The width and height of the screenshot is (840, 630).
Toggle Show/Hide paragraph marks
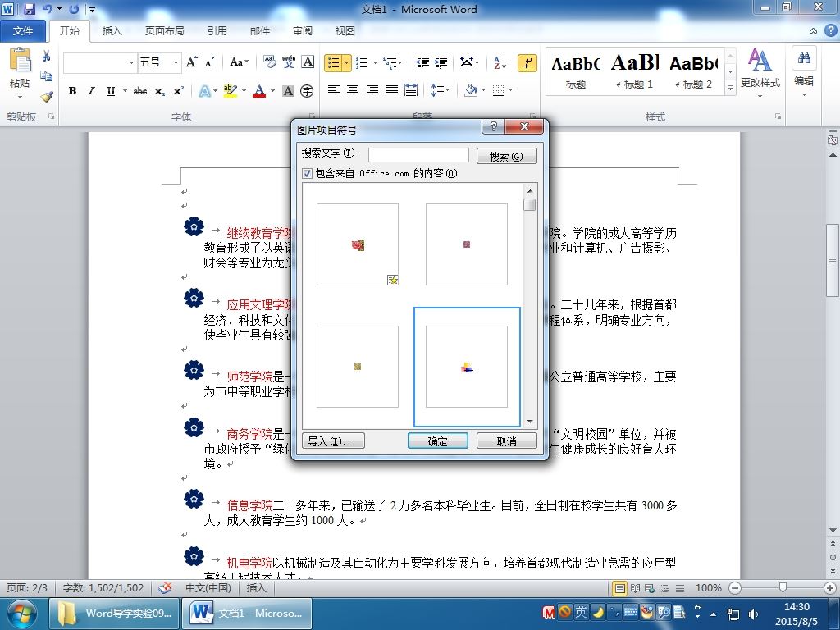(527, 63)
